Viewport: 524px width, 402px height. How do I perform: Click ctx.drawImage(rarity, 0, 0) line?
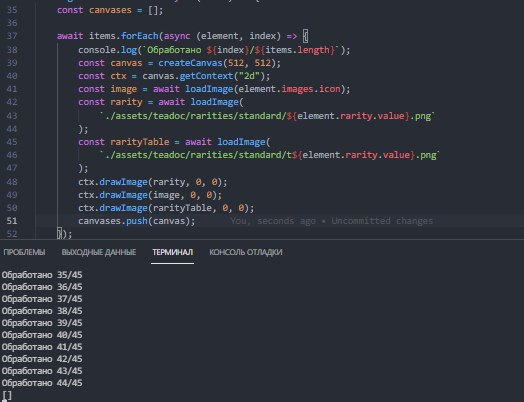point(153,182)
